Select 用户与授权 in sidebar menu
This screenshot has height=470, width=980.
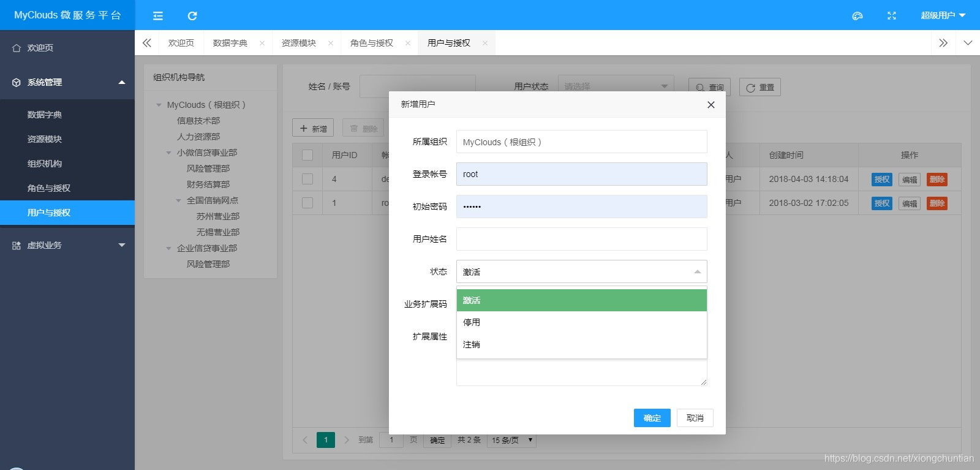[x=67, y=213]
